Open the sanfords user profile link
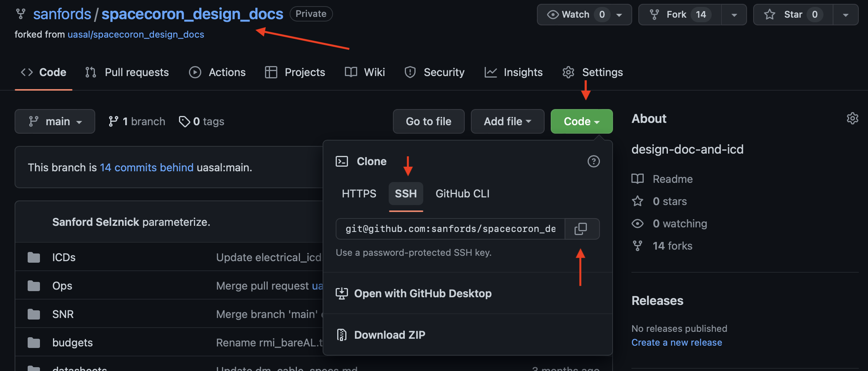The height and width of the screenshot is (371, 868). [x=62, y=14]
